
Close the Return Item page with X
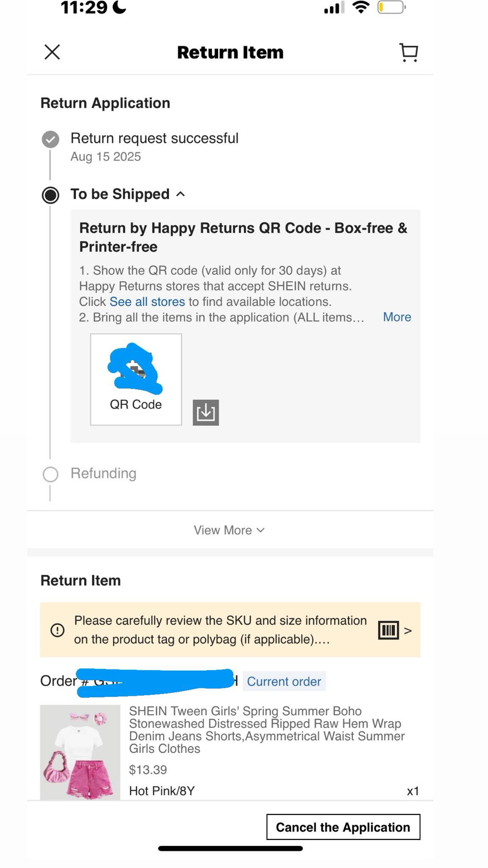(52, 52)
